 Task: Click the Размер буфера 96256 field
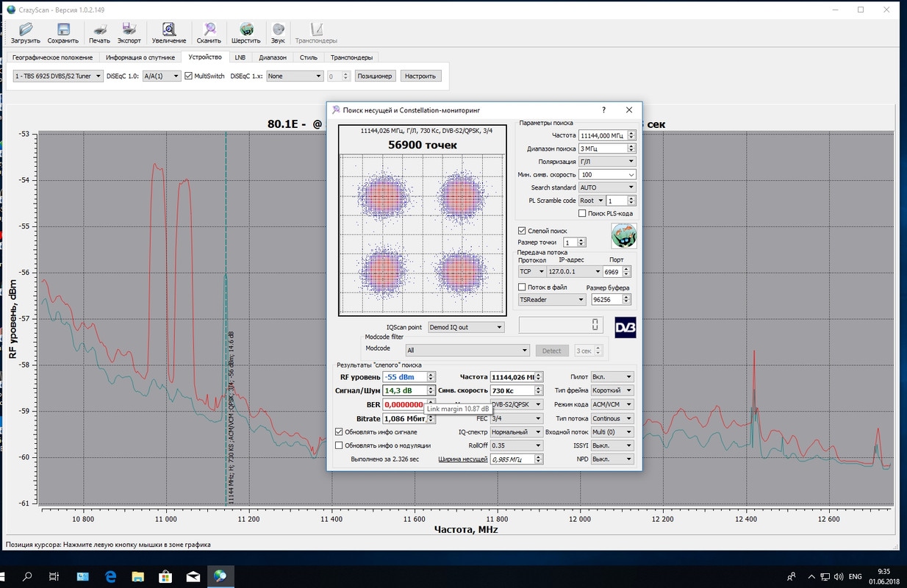click(x=612, y=300)
